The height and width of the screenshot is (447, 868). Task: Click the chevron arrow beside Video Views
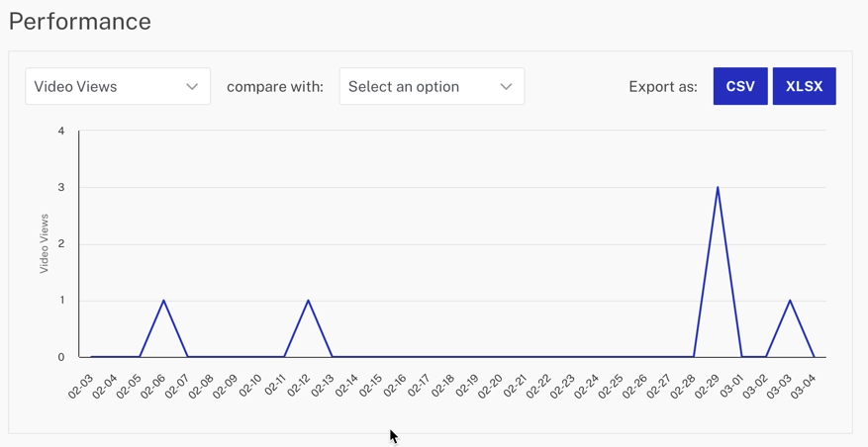192,87
